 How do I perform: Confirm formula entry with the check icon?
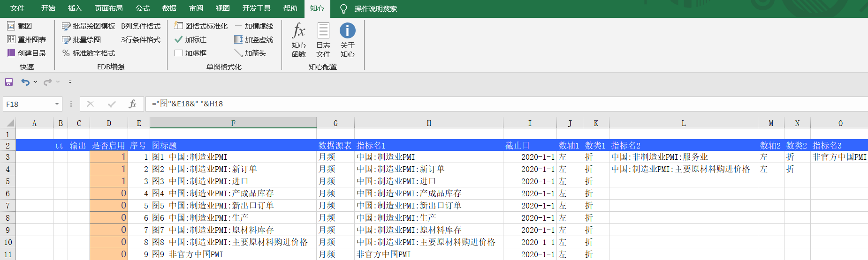[112, 104]
